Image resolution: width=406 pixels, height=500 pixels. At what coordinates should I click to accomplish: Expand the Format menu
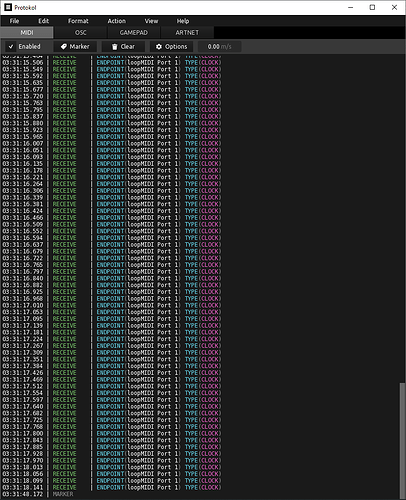point(78,21)
